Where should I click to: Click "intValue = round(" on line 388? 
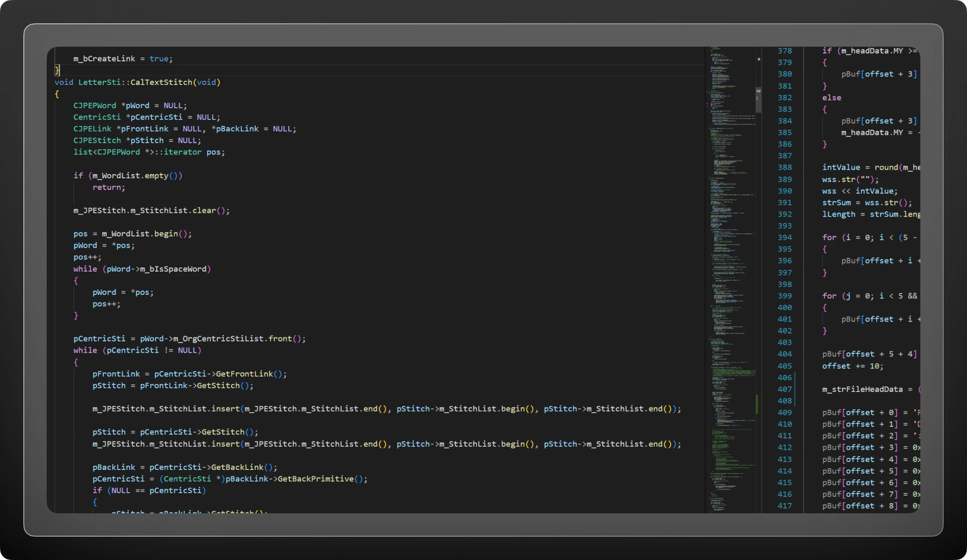(862, 168)
